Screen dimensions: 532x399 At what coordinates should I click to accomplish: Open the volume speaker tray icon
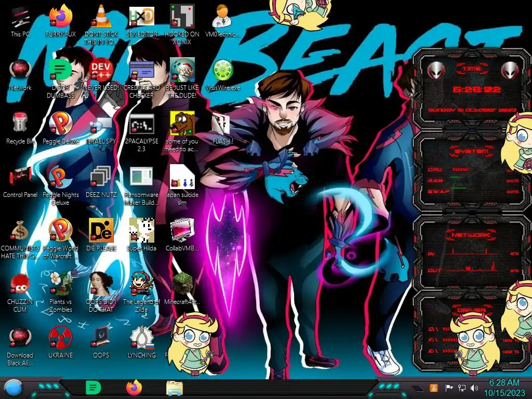coord(474,388)
